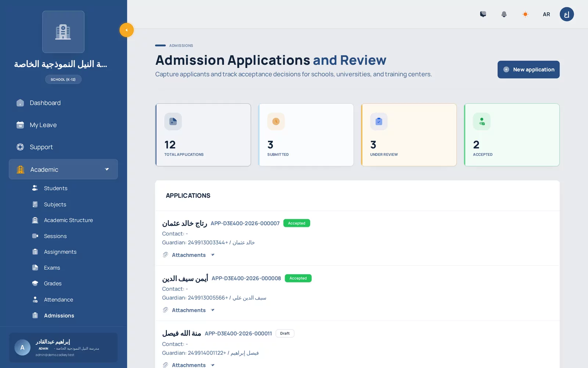The height and width of the screenshot is (368, 588).
Task: Collapse the Academic menu arrow
Action: (107, 170)
